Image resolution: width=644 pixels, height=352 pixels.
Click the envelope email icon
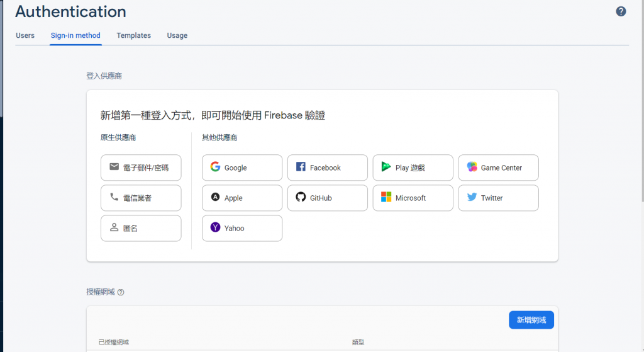coord(114,166)
